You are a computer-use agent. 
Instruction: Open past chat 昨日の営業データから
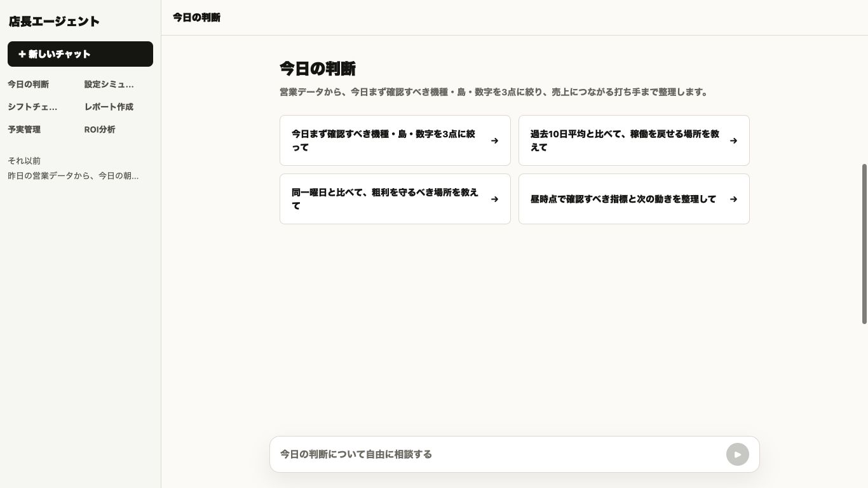(x=73, y=176)
